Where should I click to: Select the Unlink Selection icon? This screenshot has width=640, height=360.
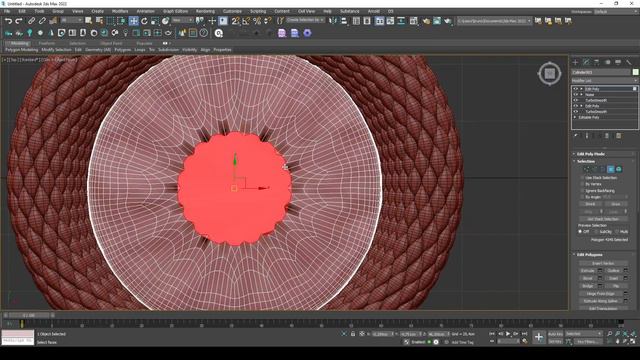tap(42, 20)
